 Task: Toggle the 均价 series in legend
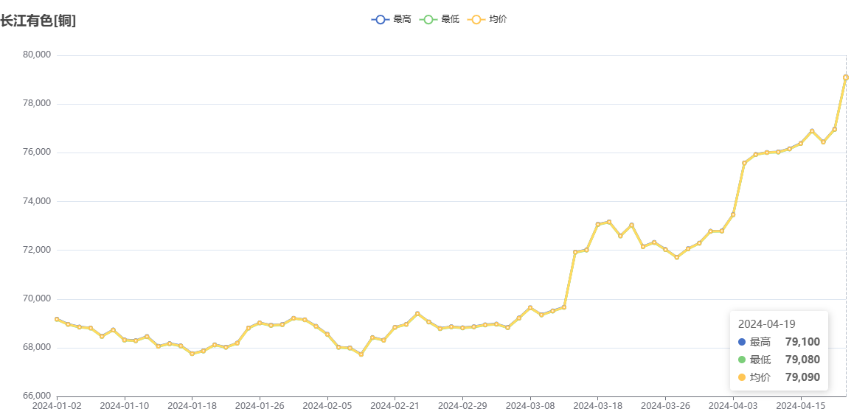(x=487, y=19)
